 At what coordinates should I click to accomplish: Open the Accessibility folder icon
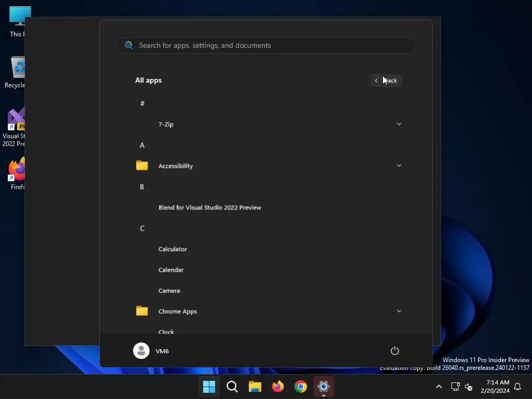(142, 165)
